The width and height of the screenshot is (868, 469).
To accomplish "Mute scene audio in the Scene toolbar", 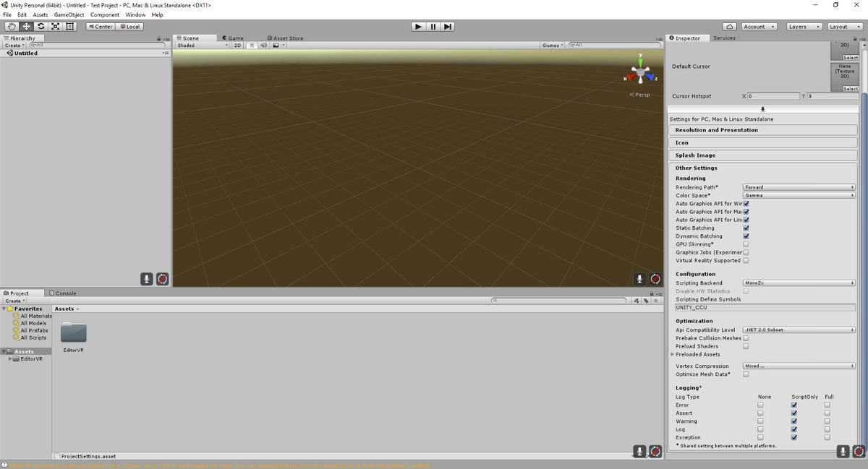I will click(263, 45).
